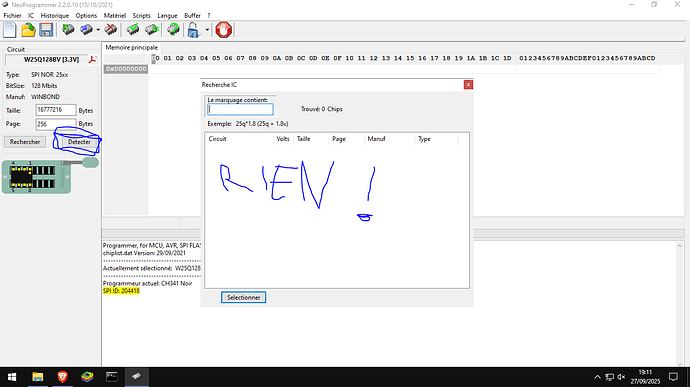Image resolution: width=690 pixels, height=387 pixels.
Task: Save the buffer using the floppy disk icon
Action: 46,30
